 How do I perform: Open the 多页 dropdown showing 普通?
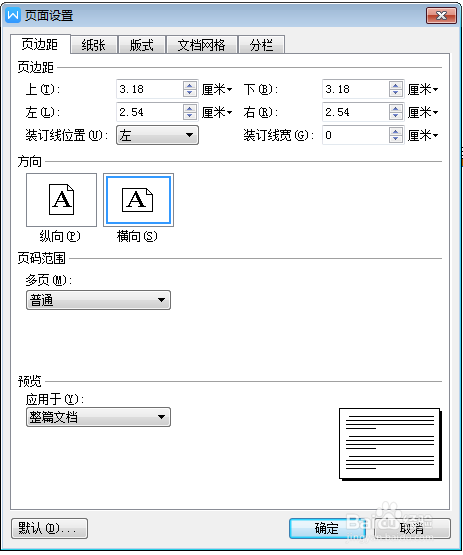tap(98, 300)
